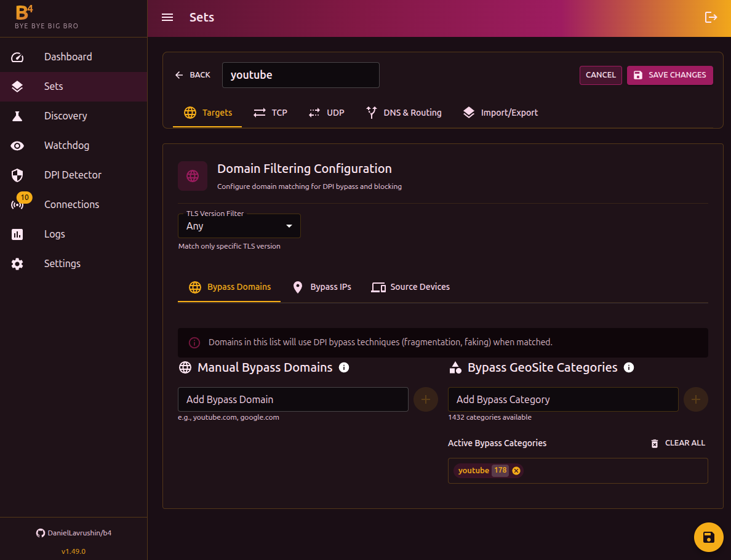Viewport: 731px width, 560px height.
Task: Click the floating save disk icon
Action: [708, 537]
